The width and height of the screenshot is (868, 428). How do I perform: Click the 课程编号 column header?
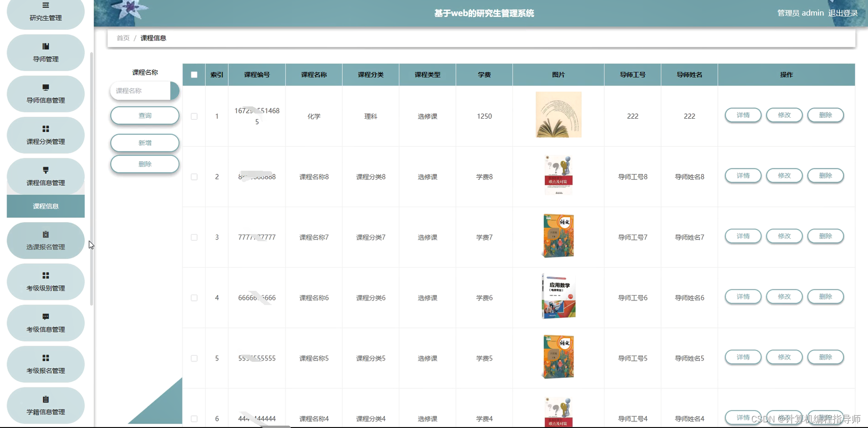[x=257, y=75]
